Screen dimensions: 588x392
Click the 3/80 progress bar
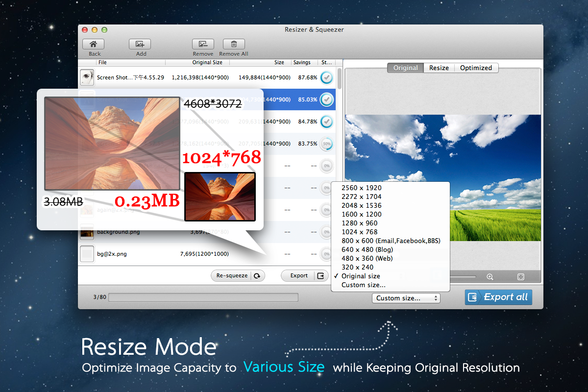tap(203, 297)
